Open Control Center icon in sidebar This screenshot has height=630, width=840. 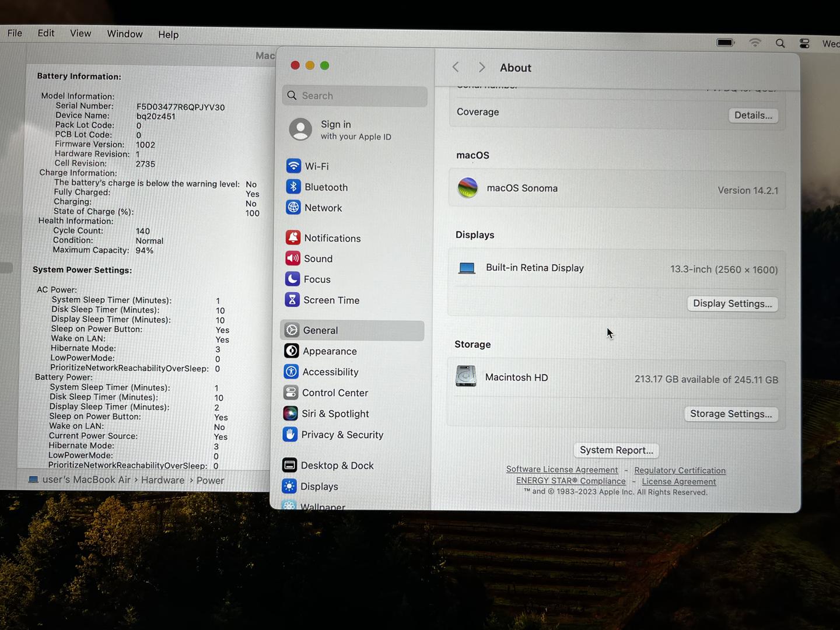pos(290,393)
